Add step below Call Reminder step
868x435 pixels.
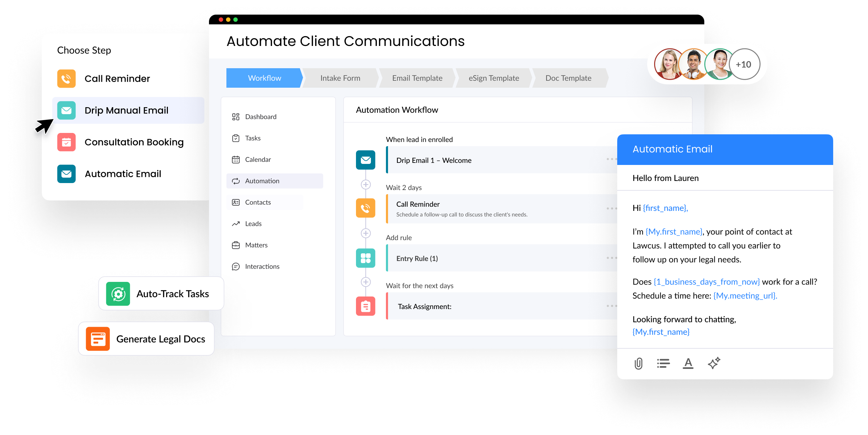tap(365, 233)
